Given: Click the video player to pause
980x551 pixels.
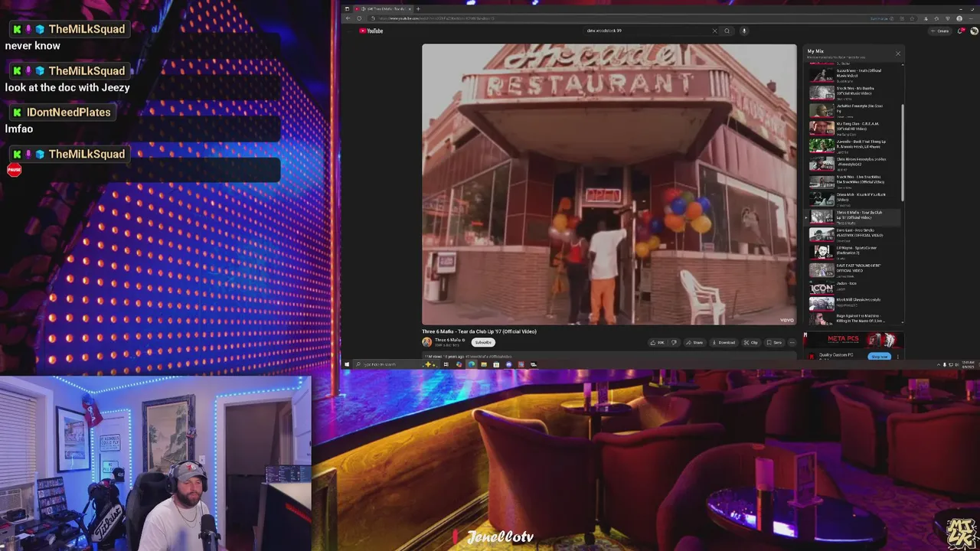Looking at the screenshot, I should (609, 184).
